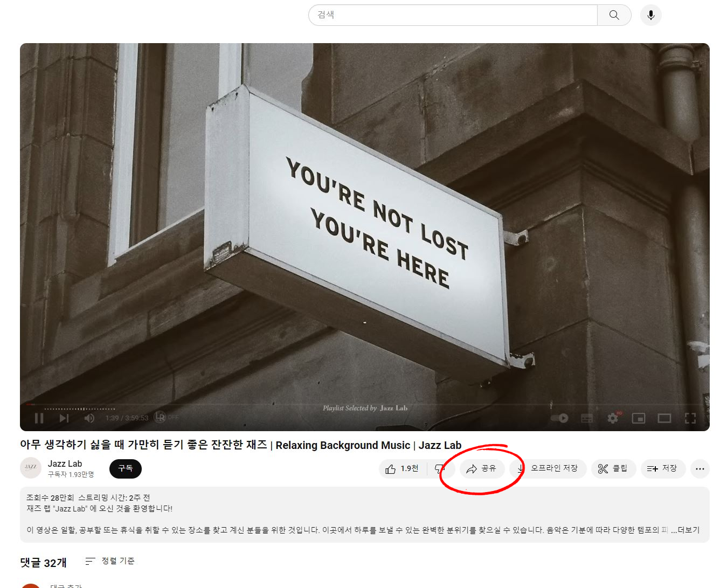Skip to the next video
This screenshot has width=720, height=588.
(x=64, y=418)
